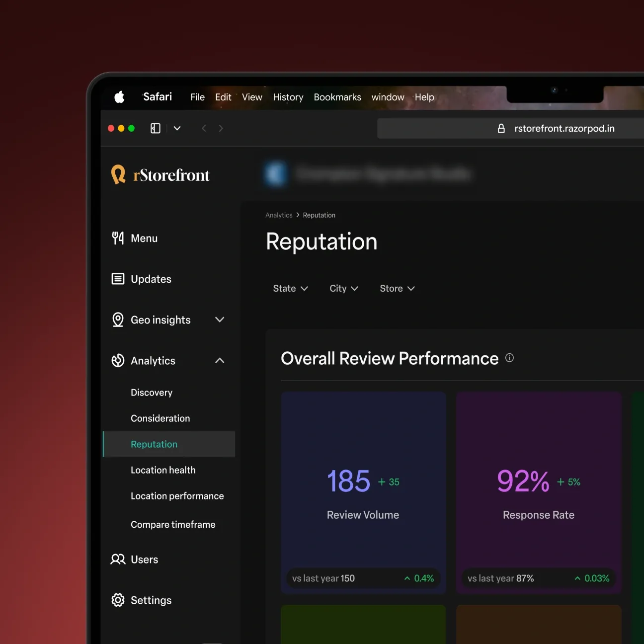Go back with the back arrow
This screenshot has height=644, width=644.
(x=204, y=128)
